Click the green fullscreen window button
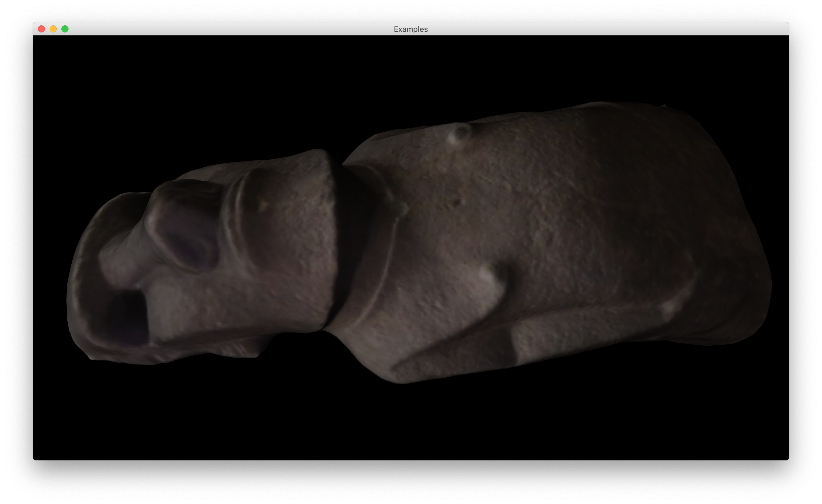Image resolution: width=822 pixels, height=504 pixels. [65, 29]
